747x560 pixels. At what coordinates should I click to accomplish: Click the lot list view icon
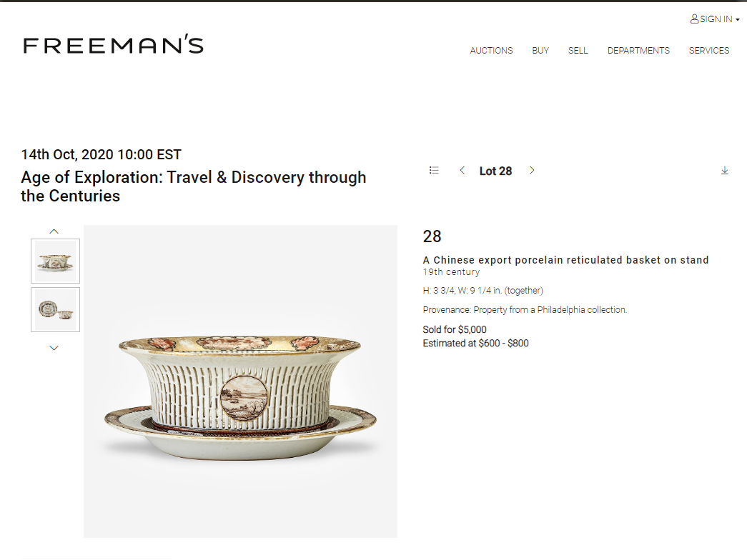pos(434,170)
